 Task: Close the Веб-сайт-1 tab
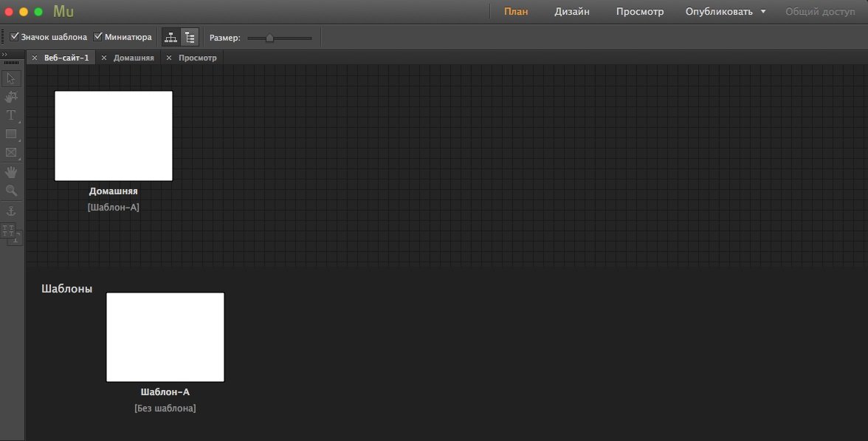coord(35,58)
